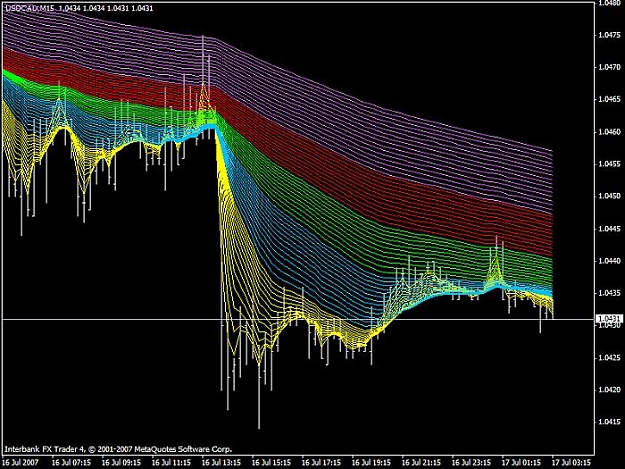Select the 1.0425 price axis label
This screenshot has height=469, width=625.
(609, 357)
